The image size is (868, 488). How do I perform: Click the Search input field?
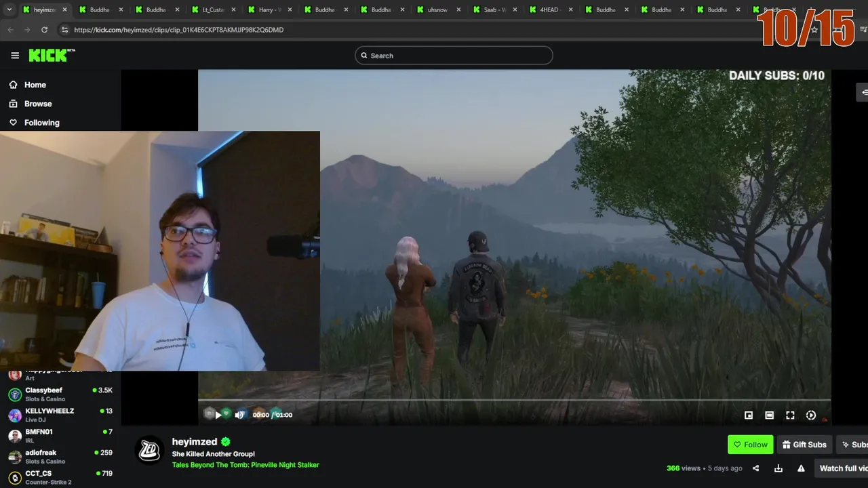tap(454, 56)
